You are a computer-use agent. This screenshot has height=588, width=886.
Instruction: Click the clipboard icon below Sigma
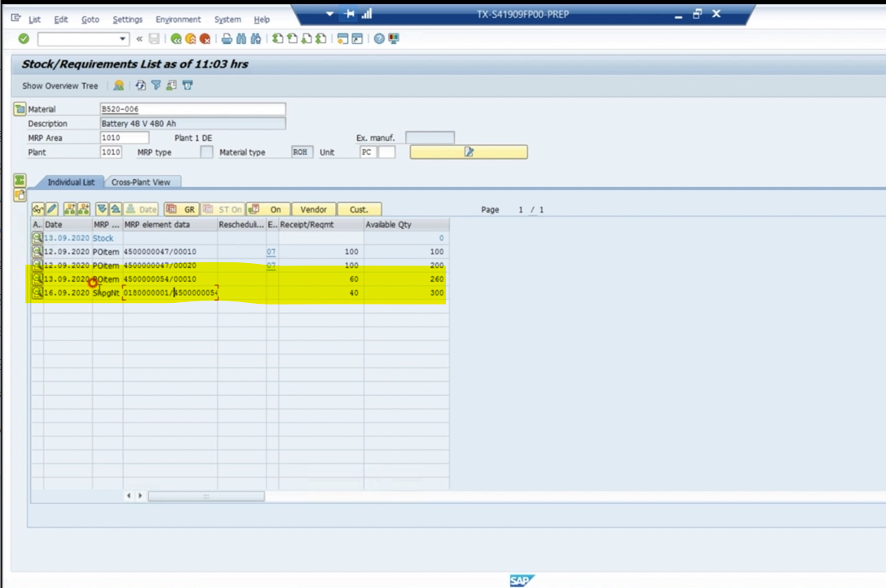tap(20, 195)
